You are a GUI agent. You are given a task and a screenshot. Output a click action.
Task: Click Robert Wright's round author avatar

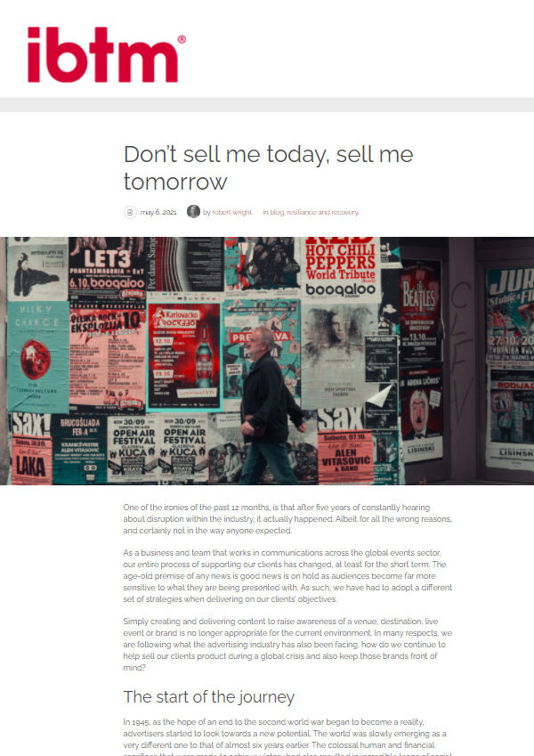point(193,212)
